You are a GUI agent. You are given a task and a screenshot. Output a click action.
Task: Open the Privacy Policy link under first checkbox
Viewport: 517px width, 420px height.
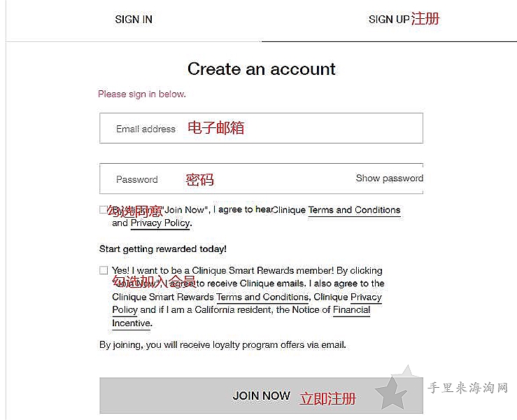click(160, 223)
